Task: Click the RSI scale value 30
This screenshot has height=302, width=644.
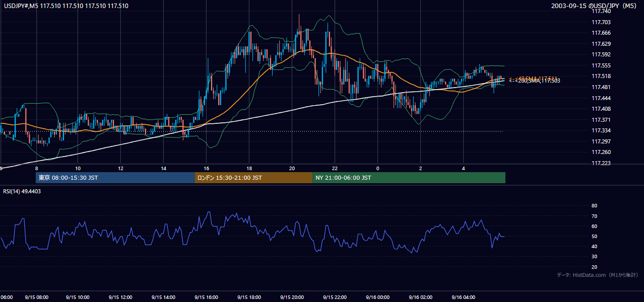Action: (594, 257)
